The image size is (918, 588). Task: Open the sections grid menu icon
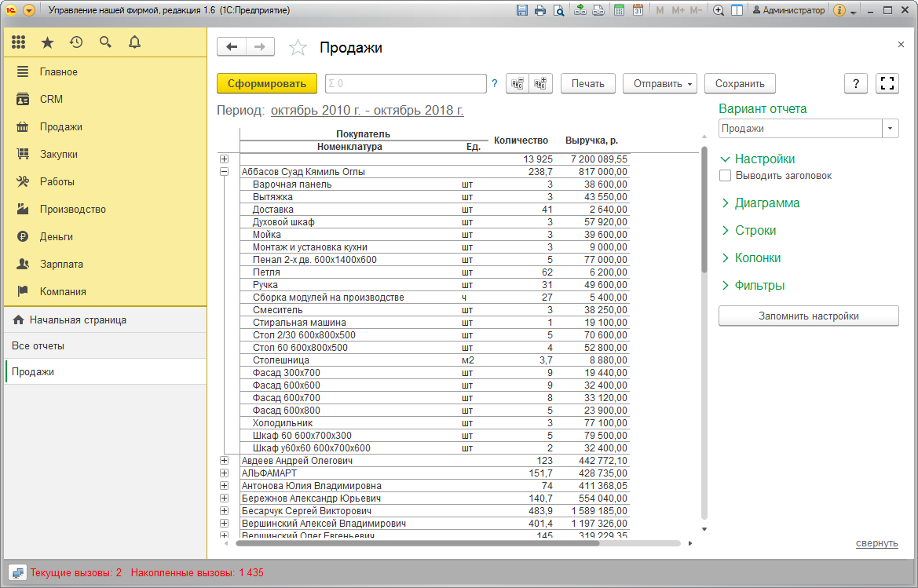point(18,42)
